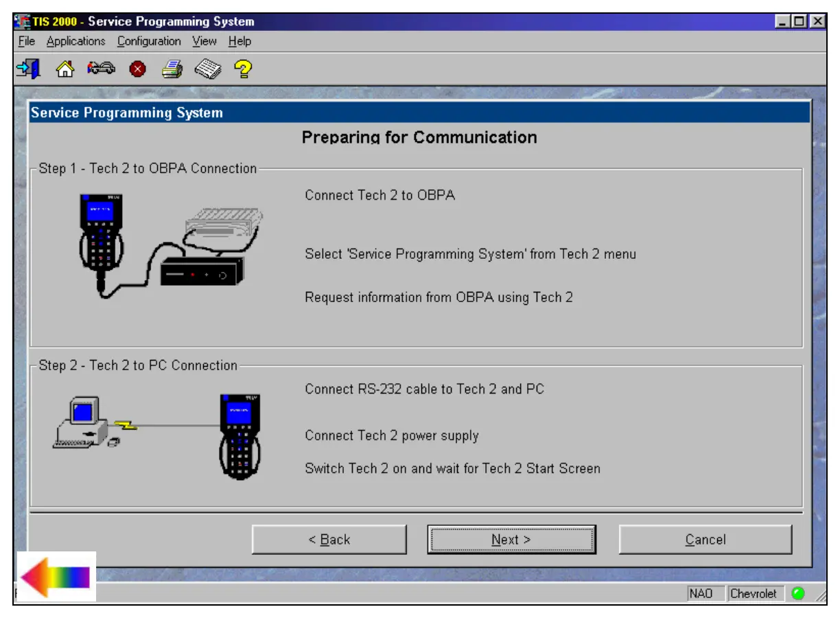Open the View menu
The image size is (840, 618).
pos(205,41)
